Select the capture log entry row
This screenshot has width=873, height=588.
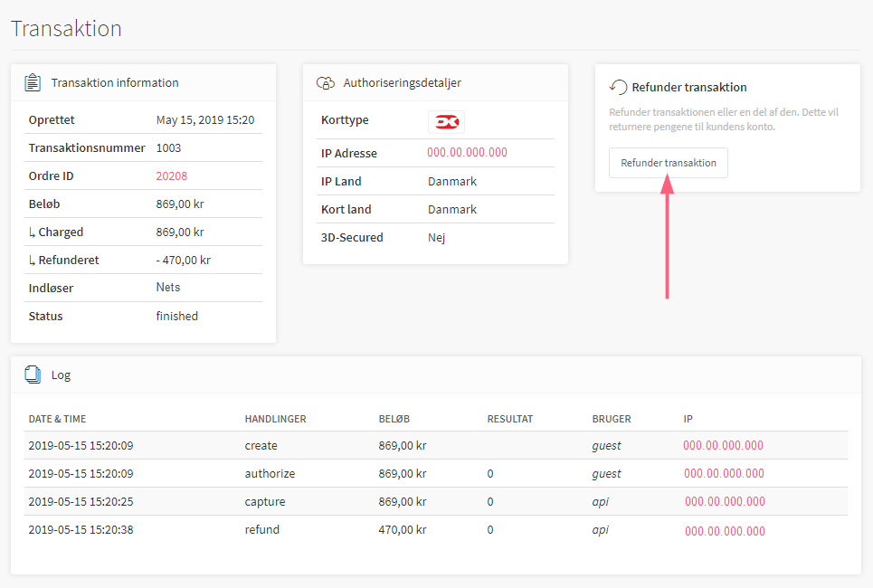pyautogui.click(x=436, y=501)
